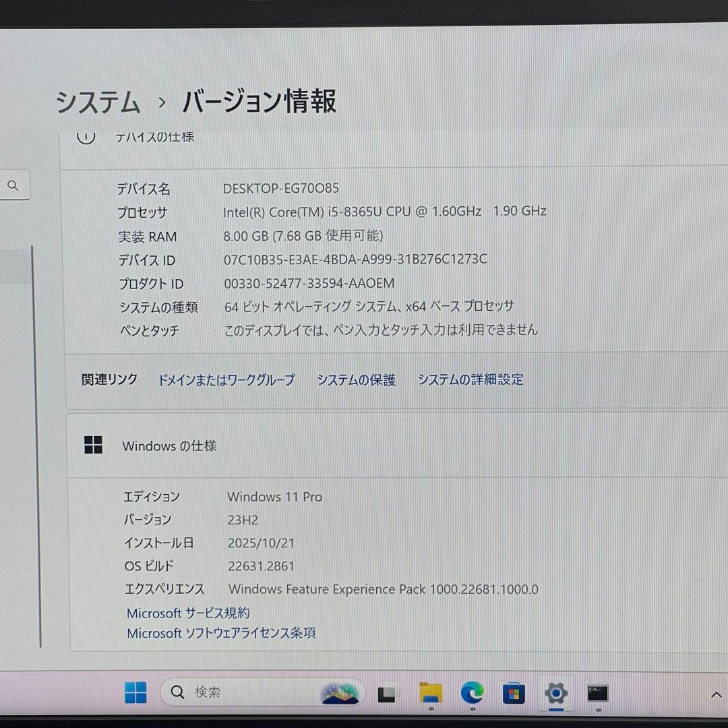Image resolution: width=728 pixels, height=728 pixels.
Task: Select processor text i5-8365U CPU
Action: click(369, 212)
